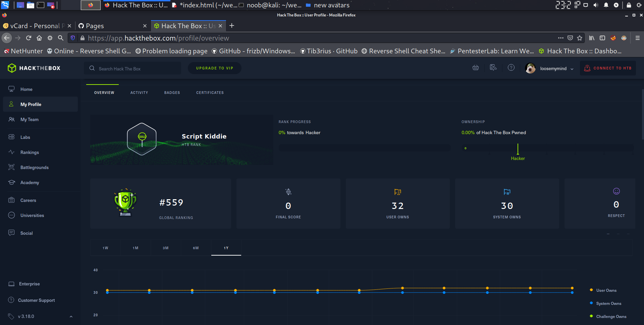Open Enterprise link in sidebar

coord(24,284)
